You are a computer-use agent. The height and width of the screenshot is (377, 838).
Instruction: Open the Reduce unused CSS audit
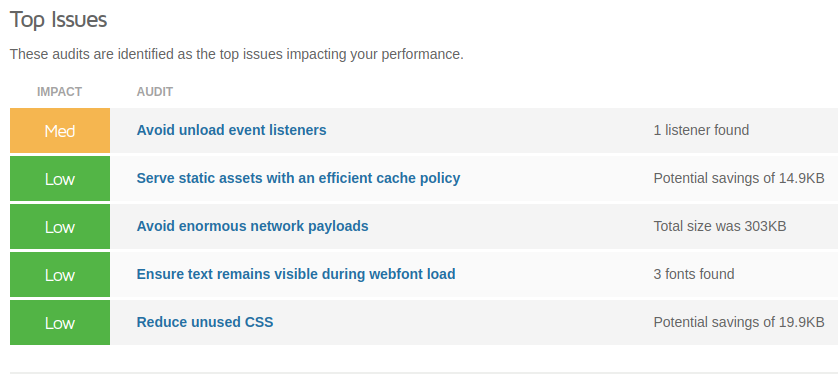(205, 322)
